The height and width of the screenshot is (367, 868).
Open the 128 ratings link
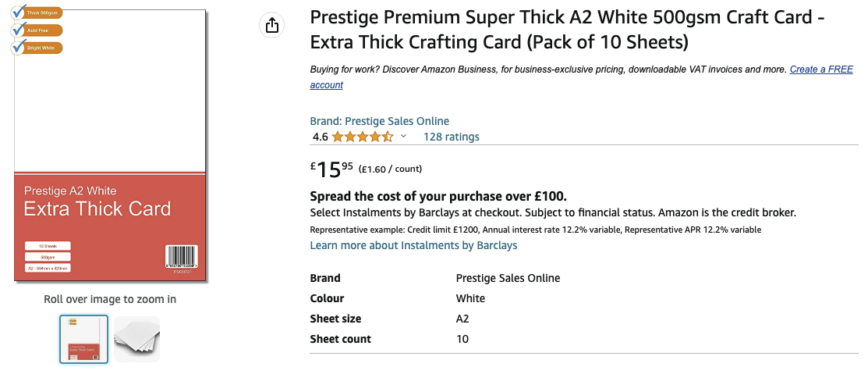(451, 137)
